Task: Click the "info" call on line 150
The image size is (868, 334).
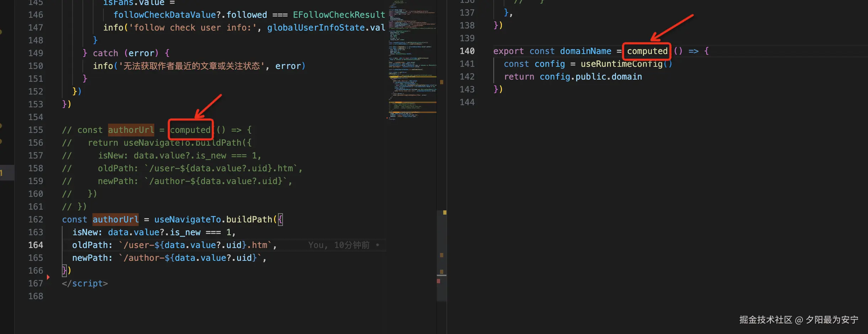Action: click(x=103, y=66)
